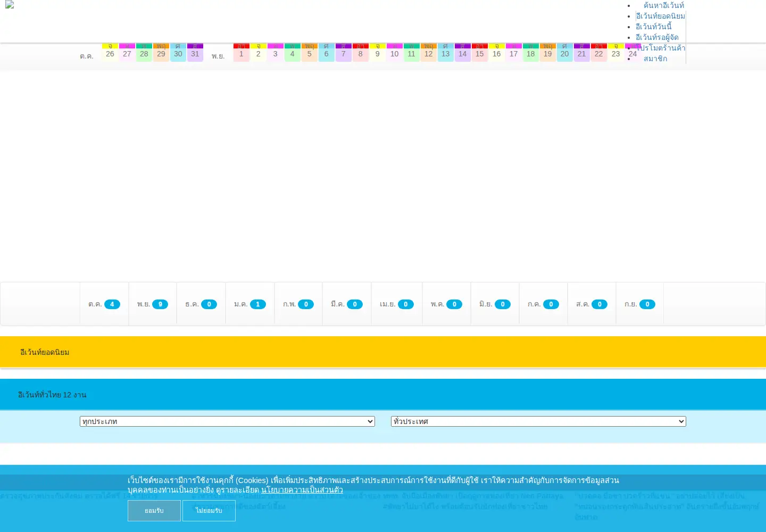766x532 pixels.
Task: Select October 31 date cell
Action: [x=195, y=53]
